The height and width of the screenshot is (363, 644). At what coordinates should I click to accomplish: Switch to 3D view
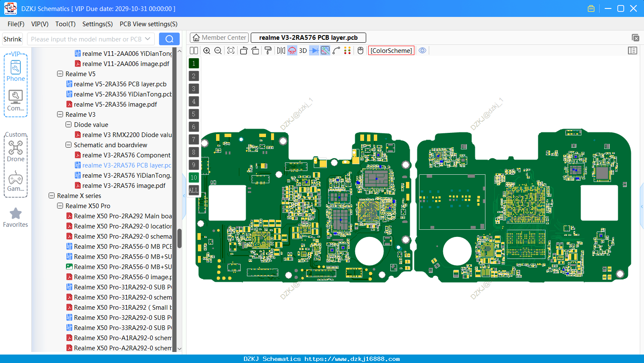303,50
